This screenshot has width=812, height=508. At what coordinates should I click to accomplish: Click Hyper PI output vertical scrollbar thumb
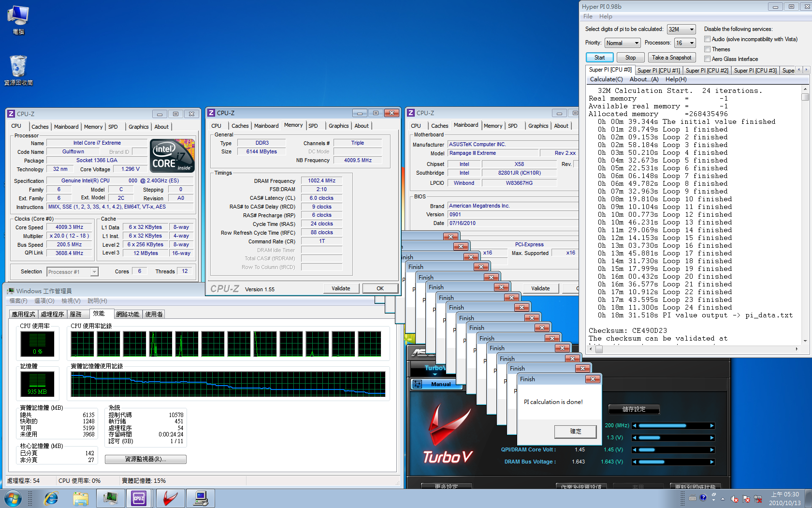[x=805, y=97]
